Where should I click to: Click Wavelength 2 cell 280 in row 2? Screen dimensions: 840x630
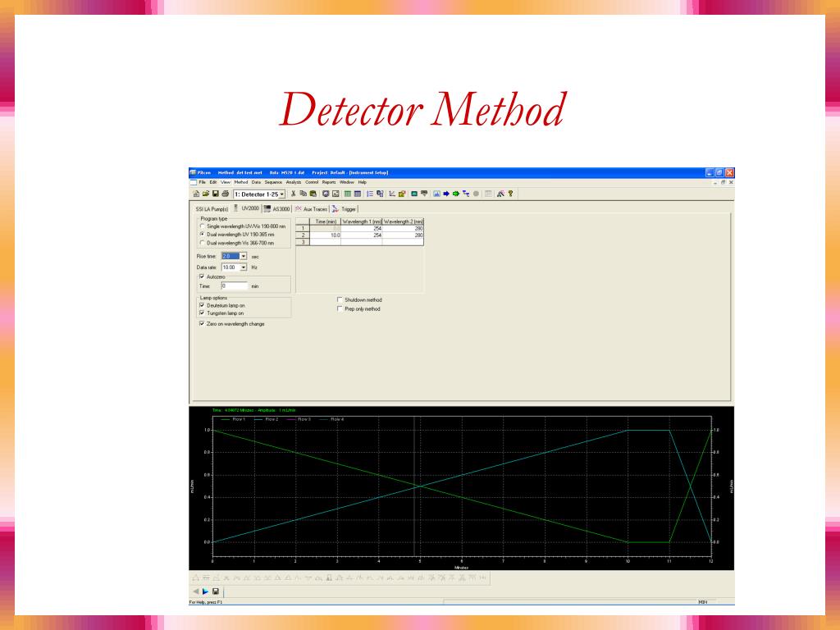[403, 235]
